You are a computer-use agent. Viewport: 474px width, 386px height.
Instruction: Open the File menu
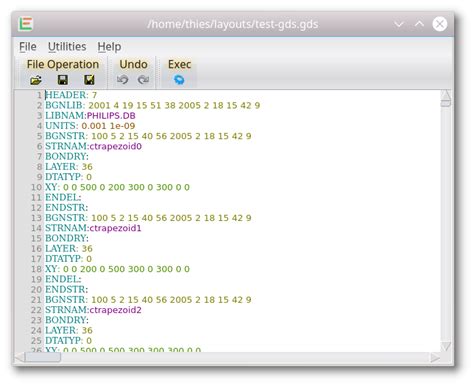[28, 47]
